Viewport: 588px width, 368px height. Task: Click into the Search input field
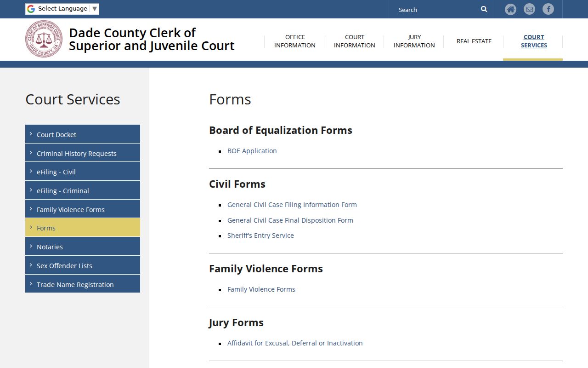click(436, 10)
